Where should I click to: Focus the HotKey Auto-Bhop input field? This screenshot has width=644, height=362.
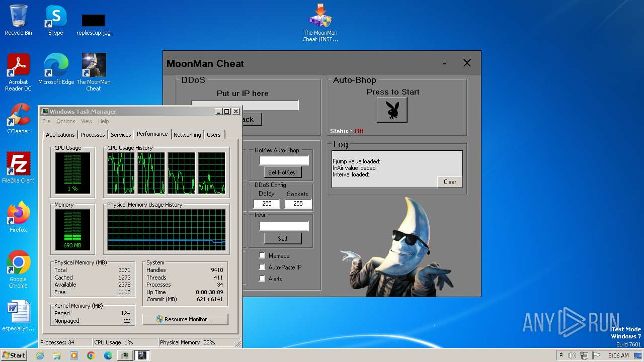click(284, 160)
